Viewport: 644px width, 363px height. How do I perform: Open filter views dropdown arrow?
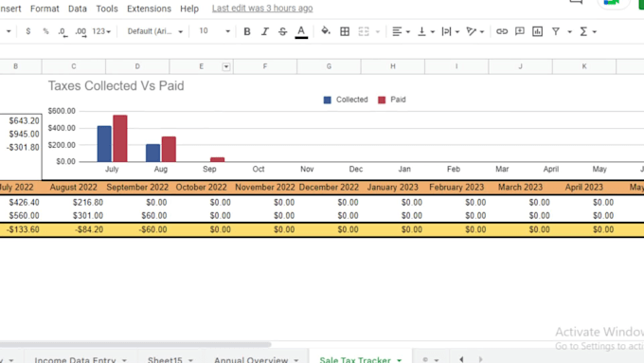[x=570, y=31]
